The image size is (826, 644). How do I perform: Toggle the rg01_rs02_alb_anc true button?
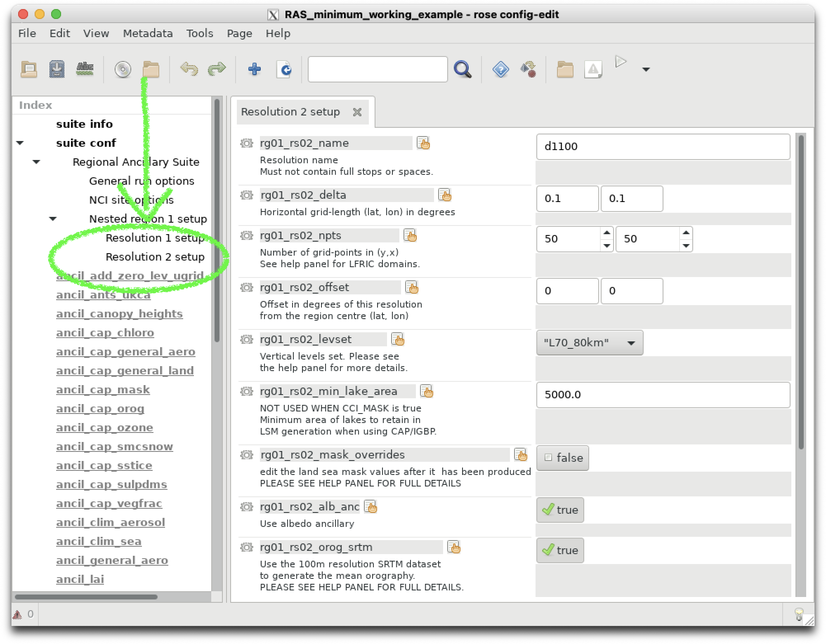pos(560,510)
